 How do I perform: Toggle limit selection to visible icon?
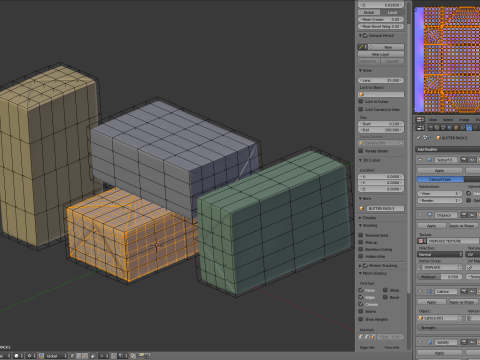click(93, 356)
